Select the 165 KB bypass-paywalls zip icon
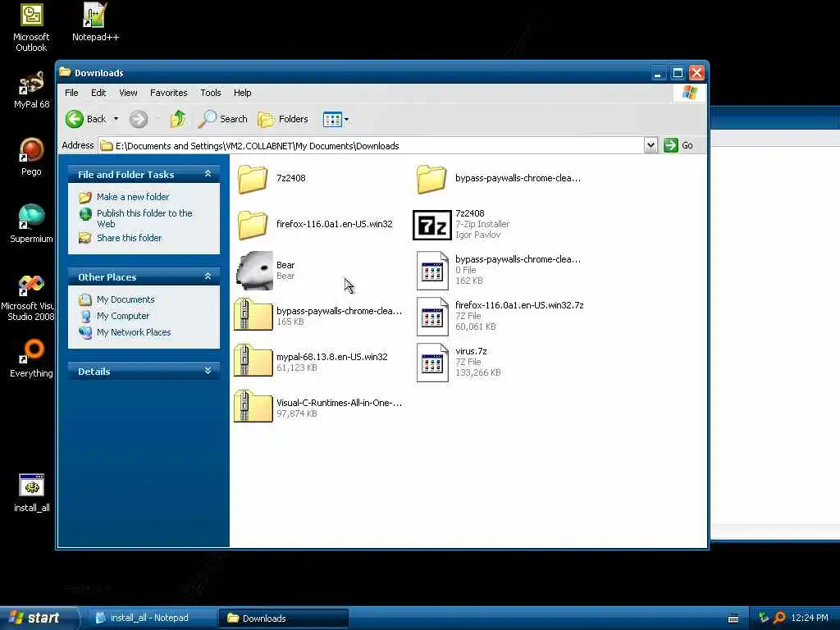The width and height of the screenshot is (840, 630). [253, 316]
